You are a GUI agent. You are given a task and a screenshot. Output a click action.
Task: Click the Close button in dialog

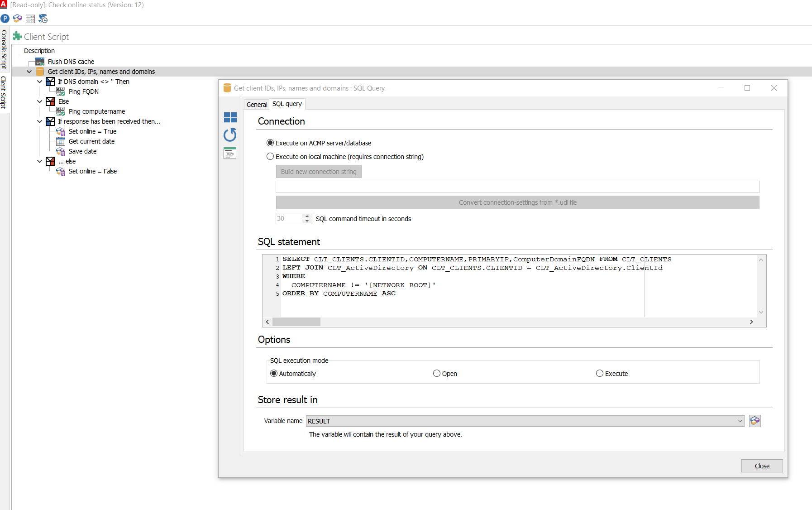point(762,466)
